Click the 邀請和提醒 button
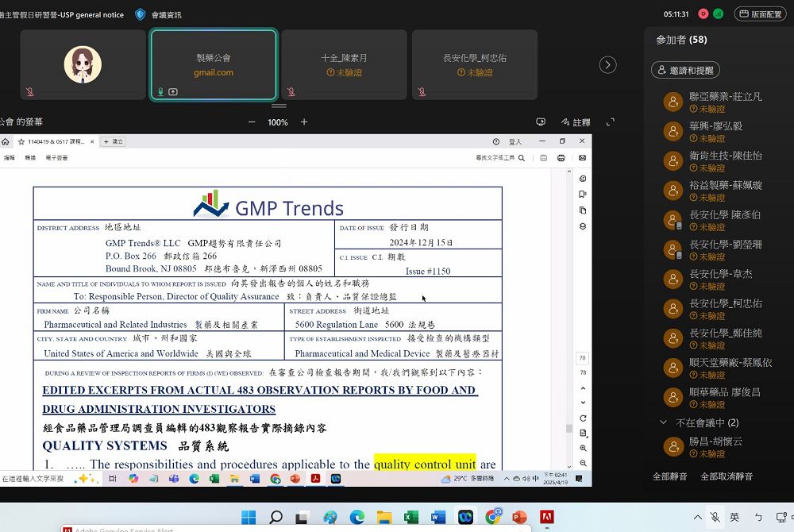The image size is (794, 532). coord(685,70)
